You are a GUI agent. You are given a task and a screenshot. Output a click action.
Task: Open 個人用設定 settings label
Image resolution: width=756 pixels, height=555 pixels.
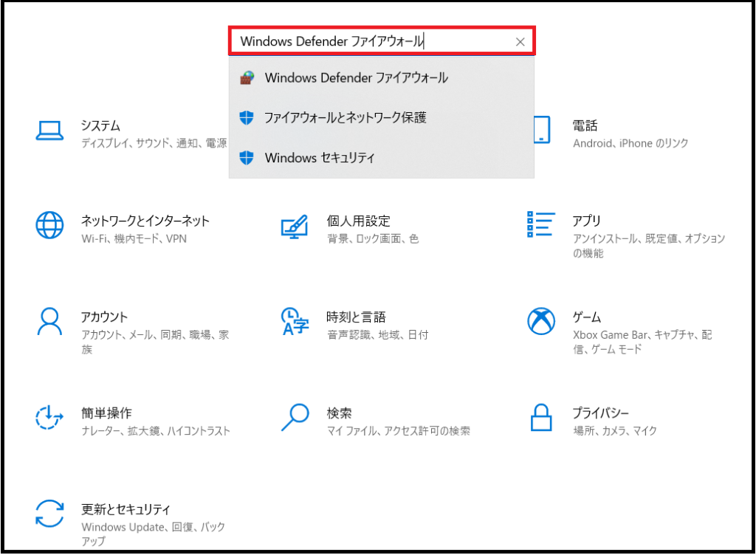pyautogui.click(x=358, y=221)
